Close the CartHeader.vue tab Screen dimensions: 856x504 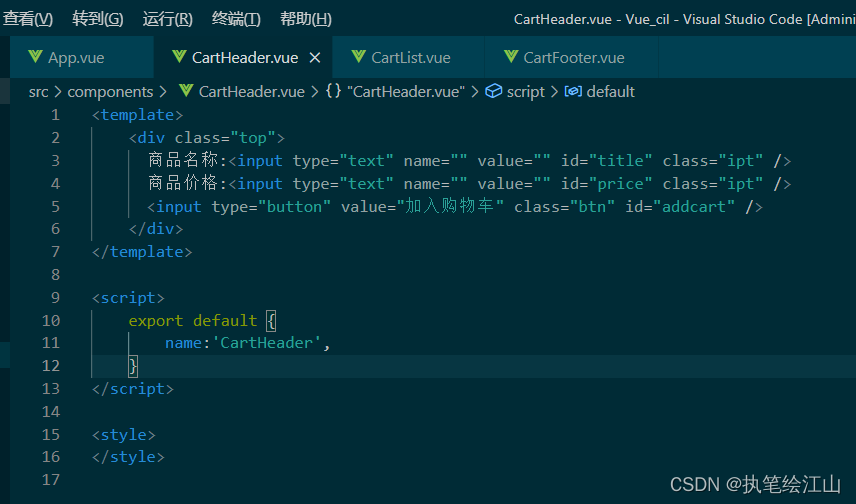point(315,57)
